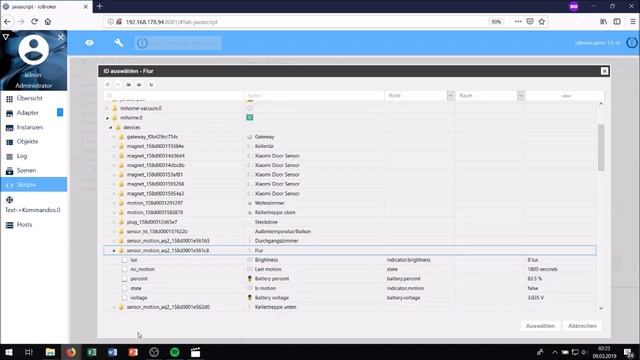Screen dimensions: 640x360
Task: Collapse the mihome.0 tree node
Action: [107, 118]
